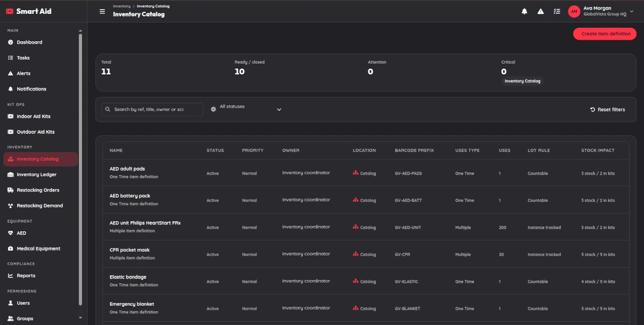Click the GV-BLANKET barcode prefix cell

408,309
